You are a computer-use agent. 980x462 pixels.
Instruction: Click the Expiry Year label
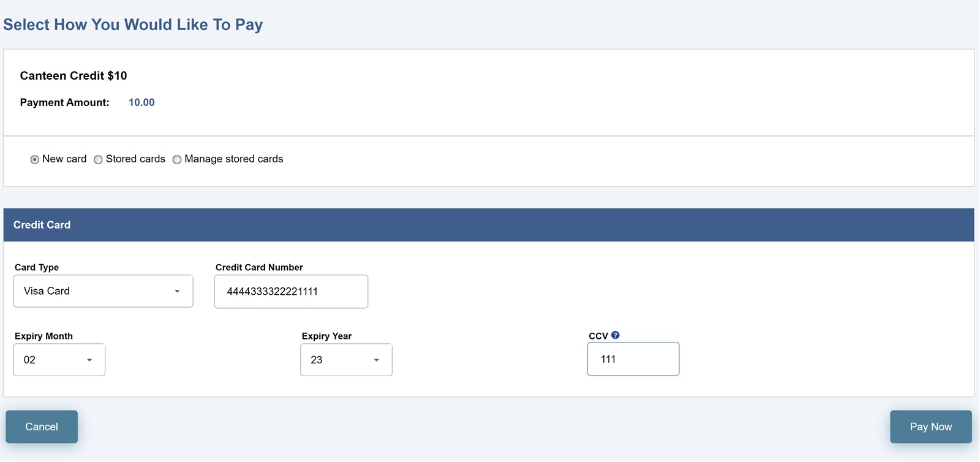click(326, 336)
